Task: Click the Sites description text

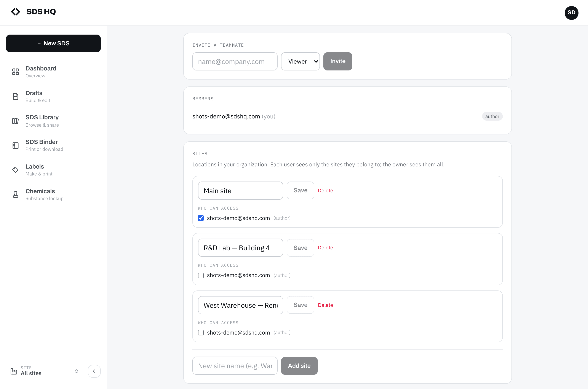Action: (318, 164)
